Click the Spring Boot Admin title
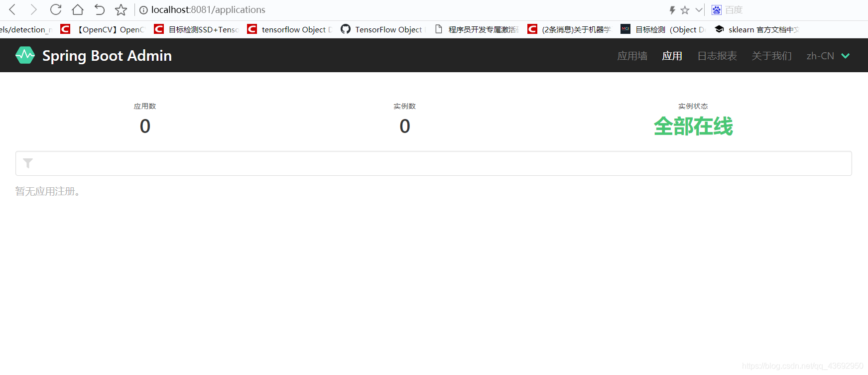The width and height of the screenshot is (868, 375). 107,56
